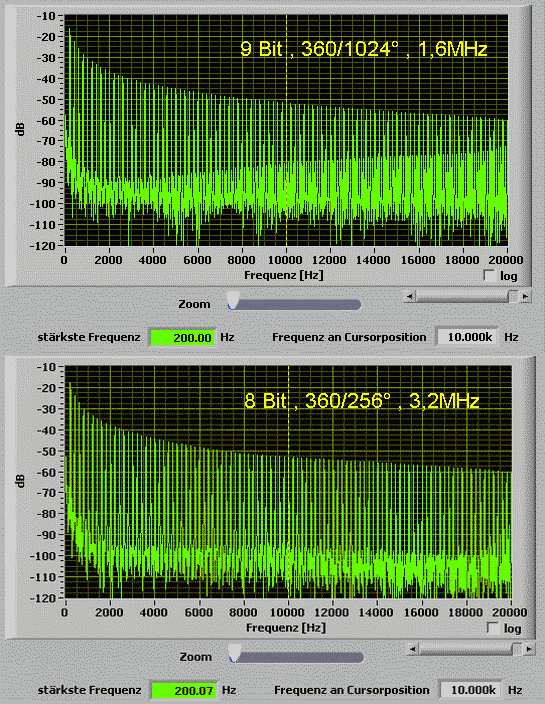Screen dimensions: 545x704
Task: Click the upper graph's horizontal scrollbar thumb
Action: click(x=514, y=296)
